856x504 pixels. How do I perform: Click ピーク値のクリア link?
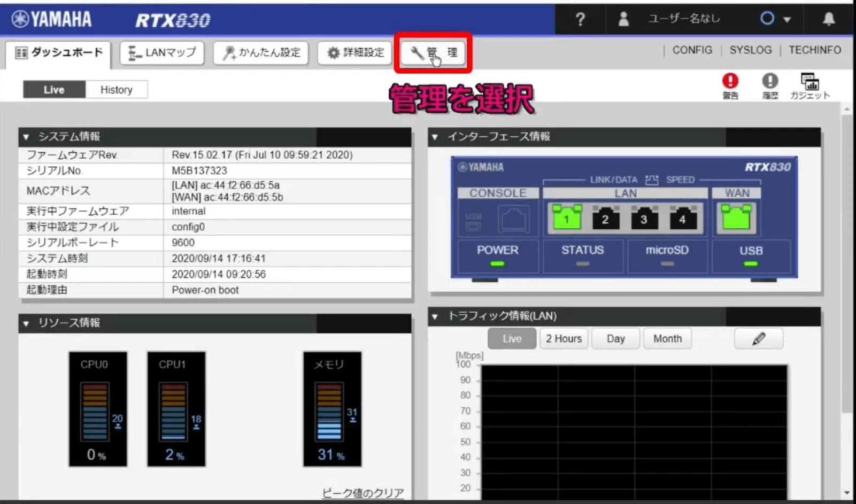[363, 493]
